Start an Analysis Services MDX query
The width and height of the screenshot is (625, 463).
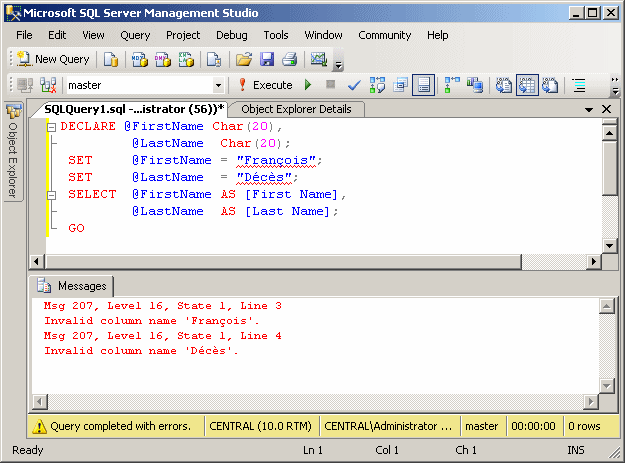point(140,59)
